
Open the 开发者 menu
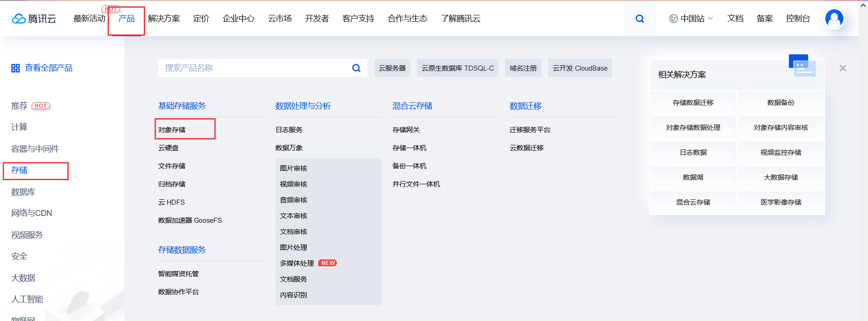[x=317, y=19]
